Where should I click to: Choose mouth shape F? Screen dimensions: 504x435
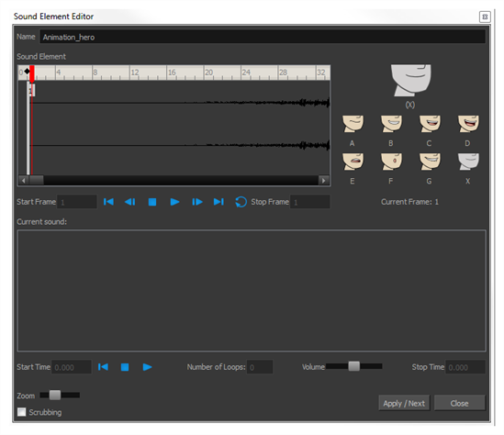[x=391, y=162]
